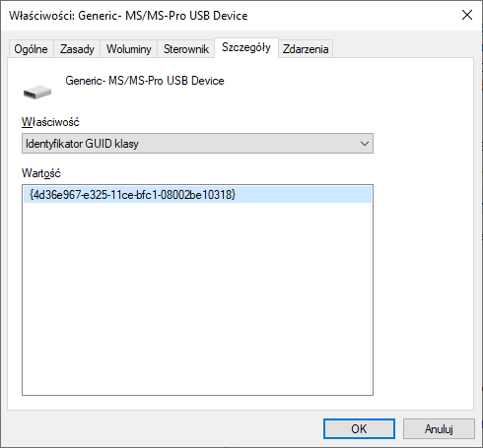This screenshot has height=448, width=483.
Task: Click the Właściwości window title bar text
Action: (128, 16)
